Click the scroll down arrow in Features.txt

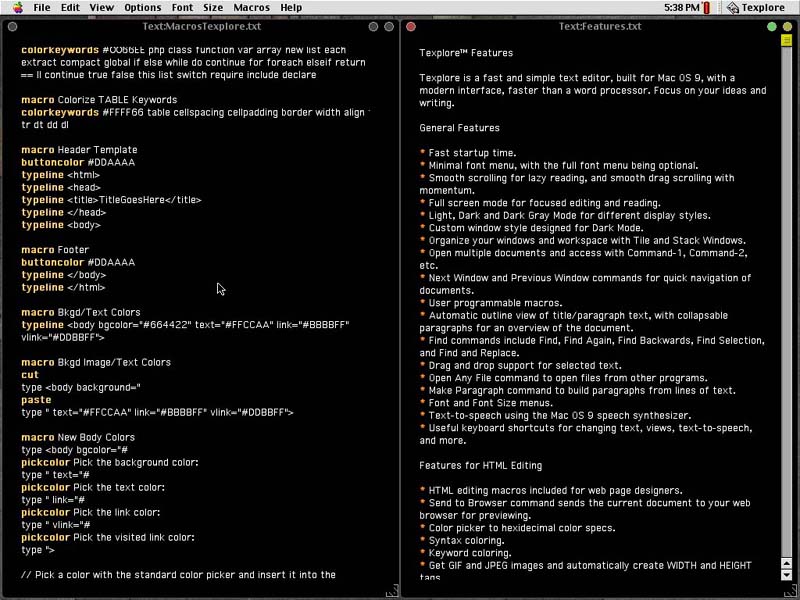coord(786,574)
